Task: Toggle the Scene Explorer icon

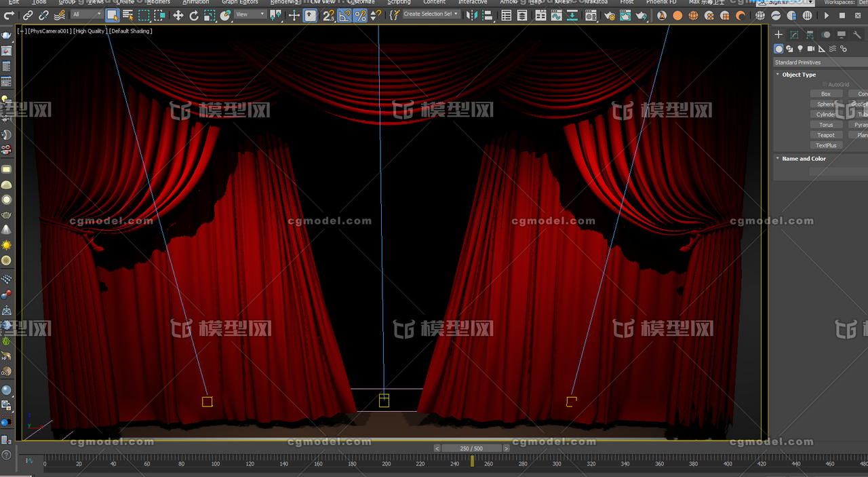Action: (506, 15)
